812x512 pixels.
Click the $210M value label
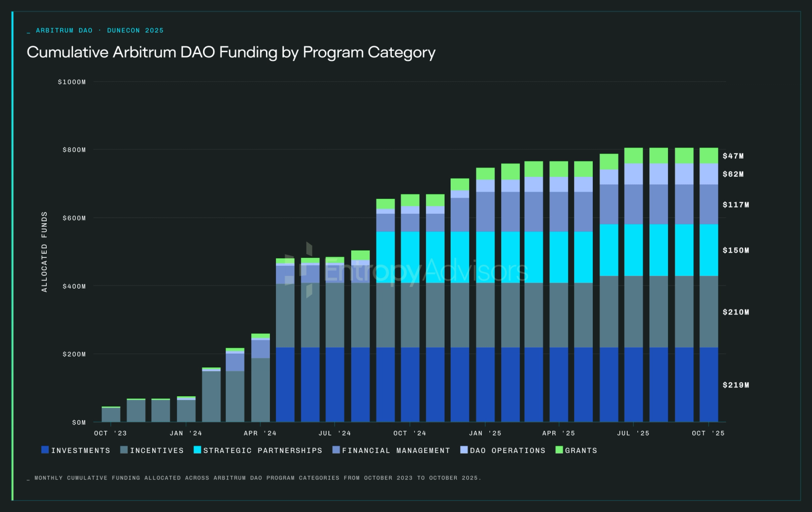pos(736,313)
